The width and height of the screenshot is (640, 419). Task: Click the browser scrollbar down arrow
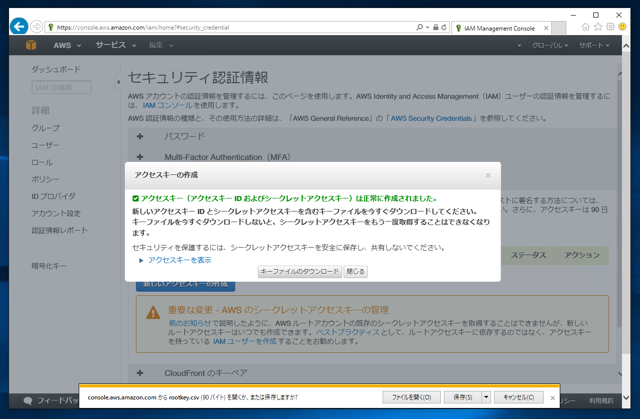click(626, 398)
